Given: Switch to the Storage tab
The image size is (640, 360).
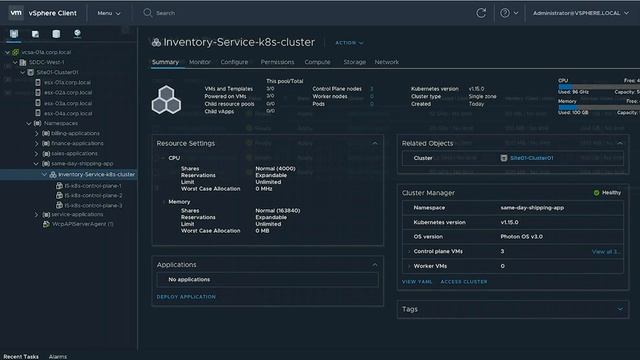Looking at the screenshot, I should click(354, 62).
